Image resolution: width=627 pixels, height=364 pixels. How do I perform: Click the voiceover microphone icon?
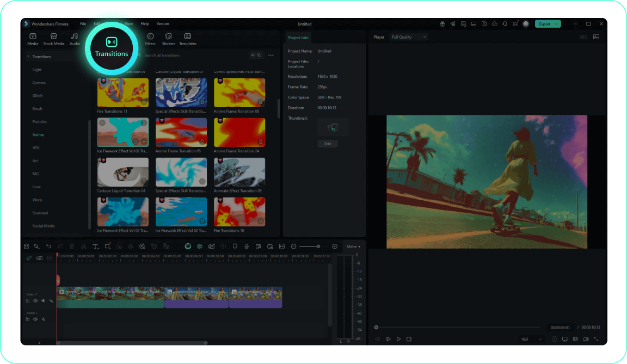tap(247, 246)
